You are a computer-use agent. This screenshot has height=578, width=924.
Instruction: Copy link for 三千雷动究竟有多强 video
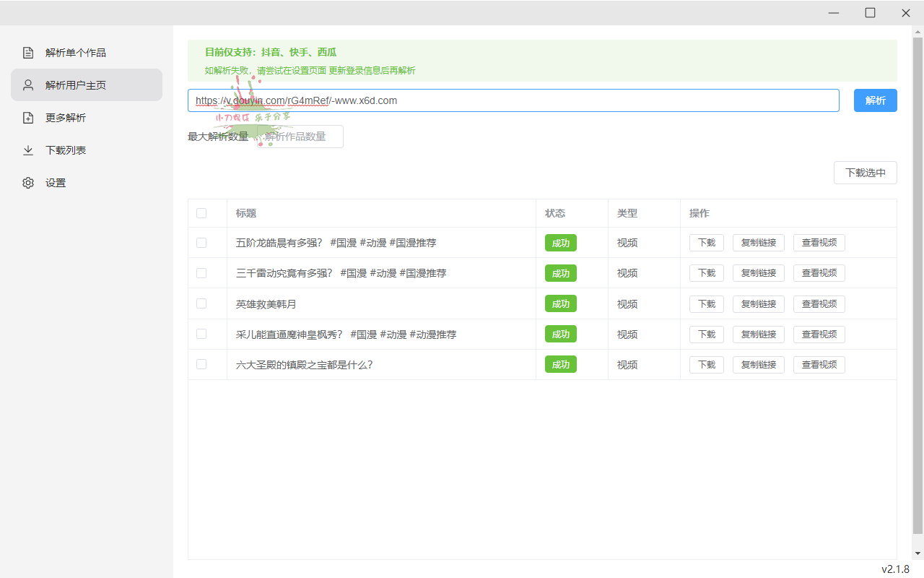(x=758, y=273)
